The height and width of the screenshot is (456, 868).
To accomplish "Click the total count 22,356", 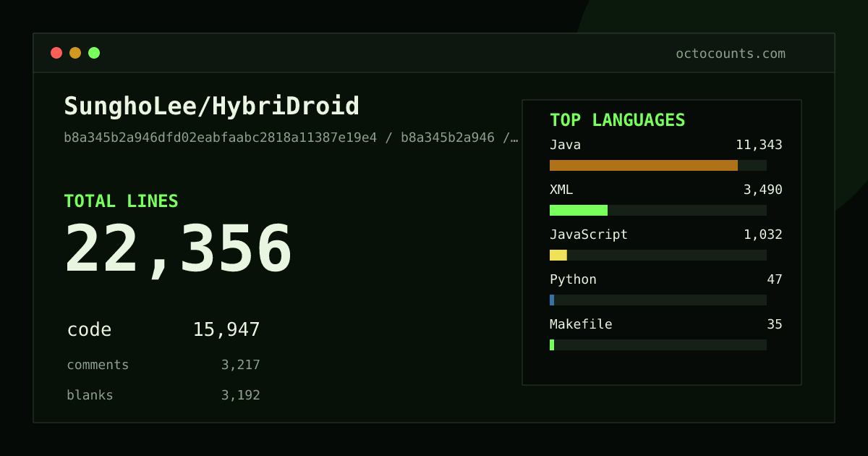I will (x=179, y=248).
